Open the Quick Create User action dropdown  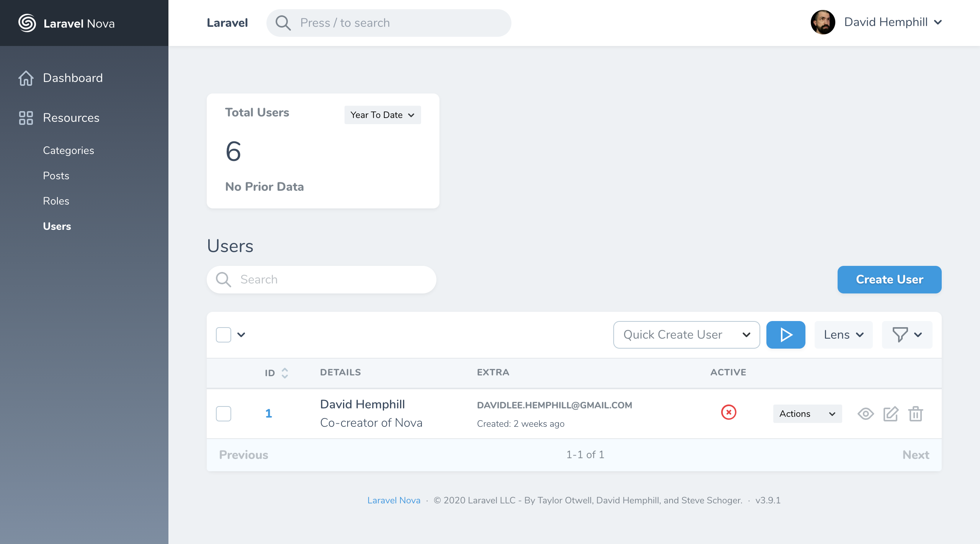pyautogui.click(x=687, y=335)
